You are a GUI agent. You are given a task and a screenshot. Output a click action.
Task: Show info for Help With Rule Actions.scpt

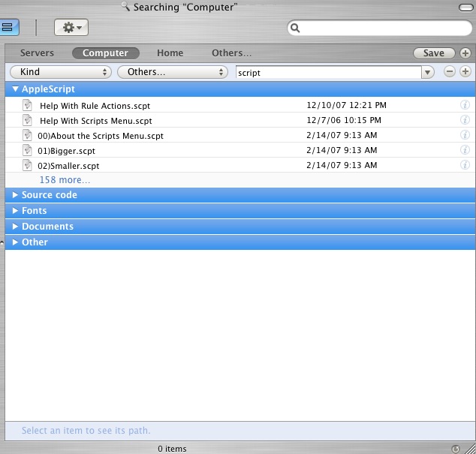coord(465,105)
